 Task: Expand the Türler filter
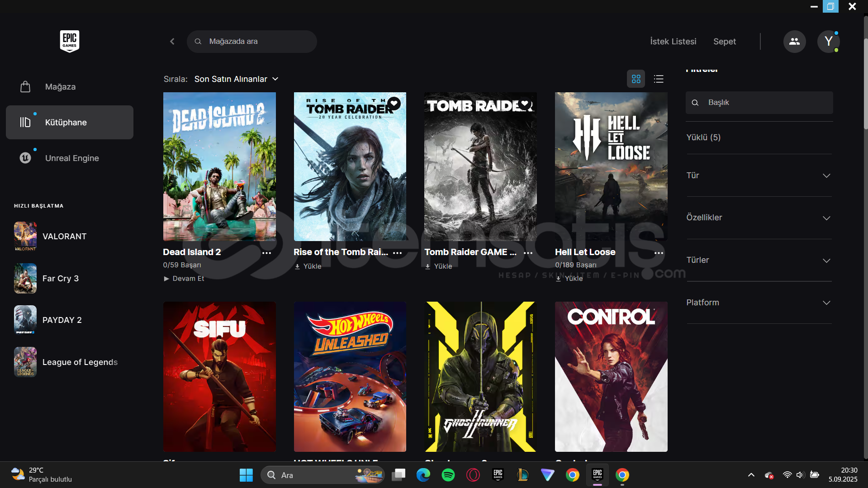(x=759, y=260)
